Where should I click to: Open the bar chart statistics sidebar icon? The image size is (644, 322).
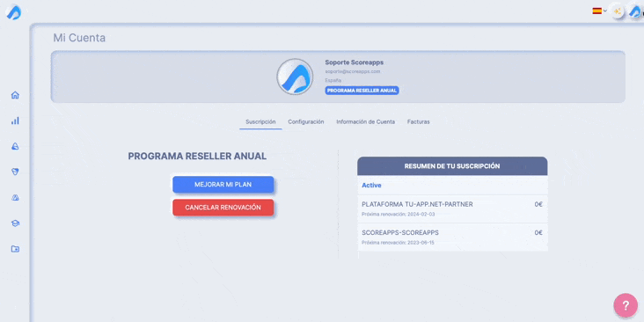(x=15, y=121)
